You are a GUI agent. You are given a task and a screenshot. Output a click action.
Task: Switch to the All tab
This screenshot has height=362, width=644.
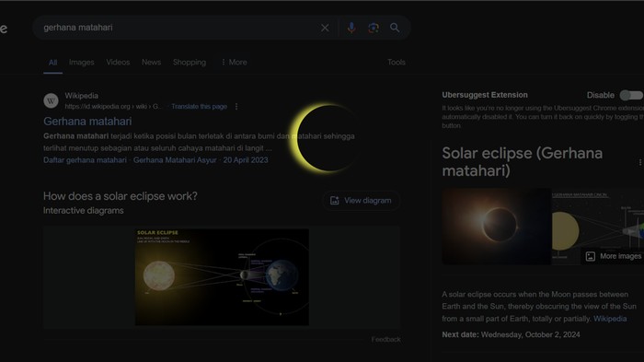pyautogui.click(x=53, y=63)
